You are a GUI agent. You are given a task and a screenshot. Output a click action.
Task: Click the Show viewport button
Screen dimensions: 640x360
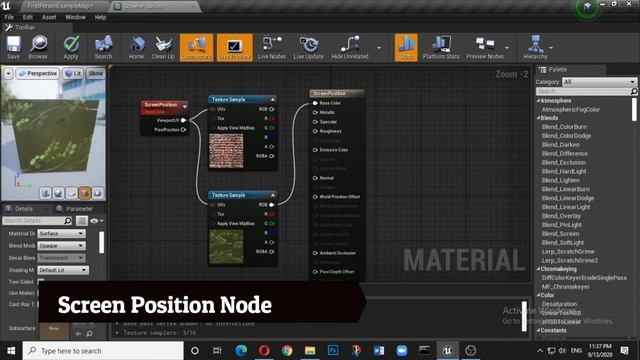(x=96, y=73)
